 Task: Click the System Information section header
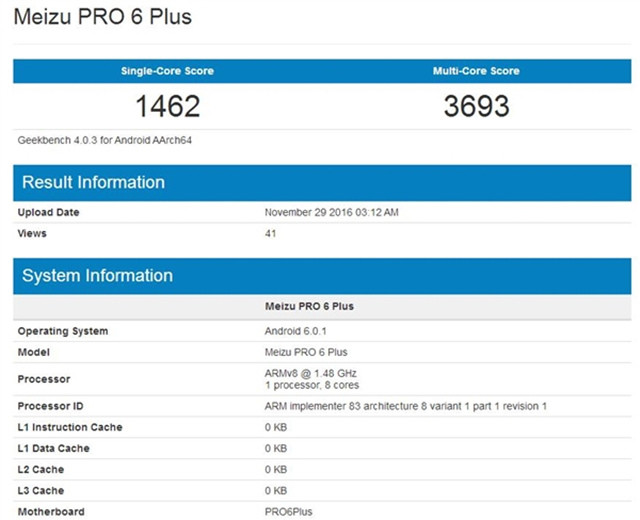(97, 275)
